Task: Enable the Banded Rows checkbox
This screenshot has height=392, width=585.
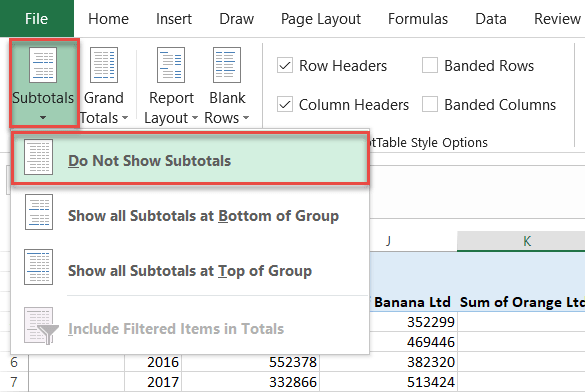Action: pos(430,66)
